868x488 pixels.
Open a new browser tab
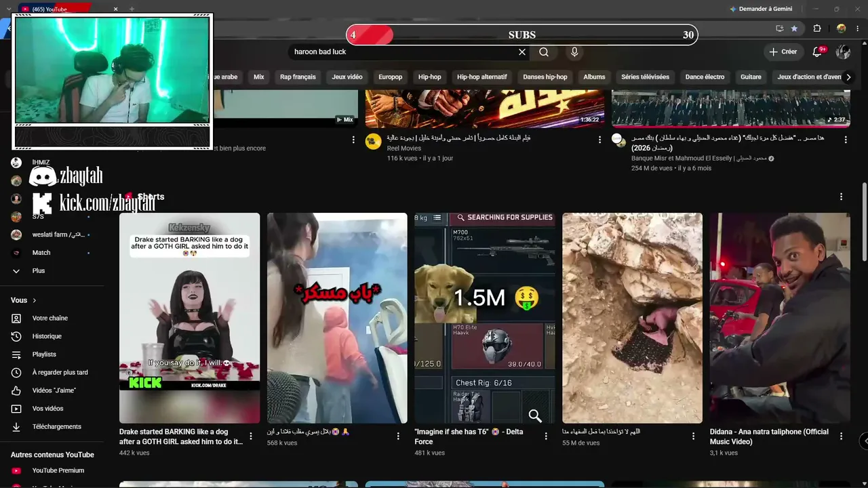click(132, 9)
